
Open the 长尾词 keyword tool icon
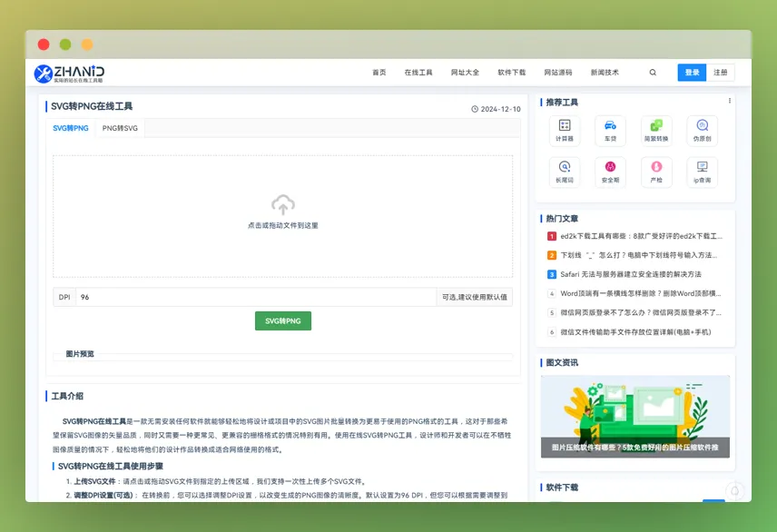click(x=564, y=172)
